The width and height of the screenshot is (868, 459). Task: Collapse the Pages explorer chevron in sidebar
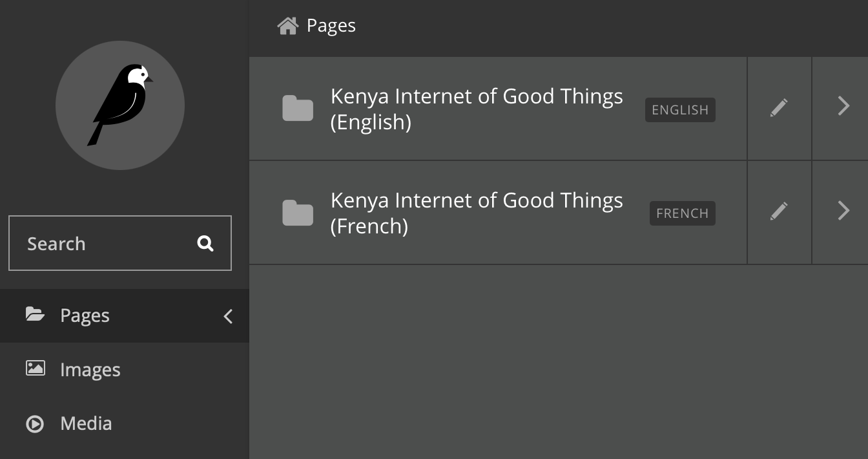pos(228,316)
